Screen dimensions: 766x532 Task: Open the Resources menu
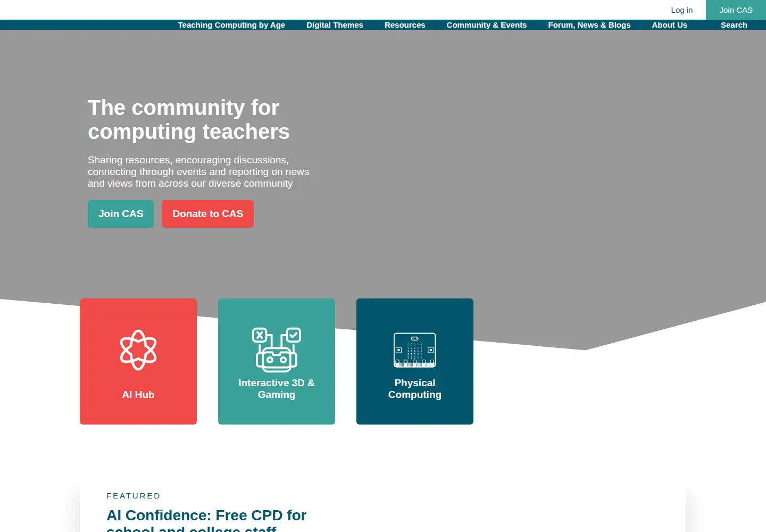[405, 25]
